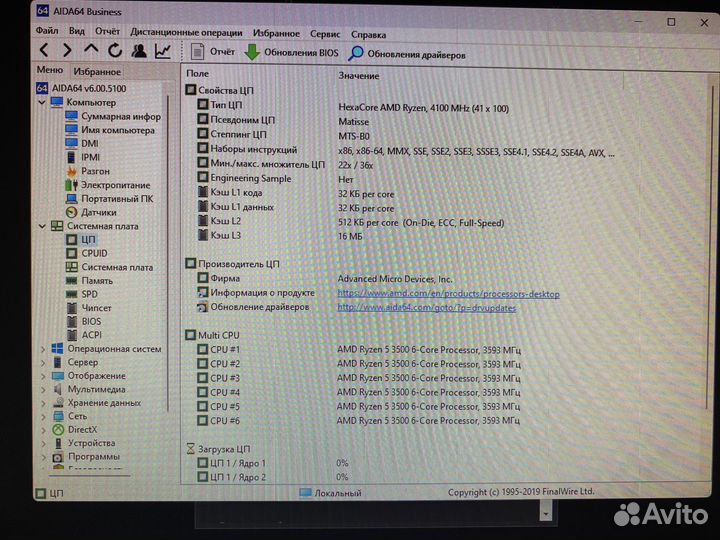720x540 pixels.
Task: Open the graph chart toolbar icon
Action: click(163, 51)
